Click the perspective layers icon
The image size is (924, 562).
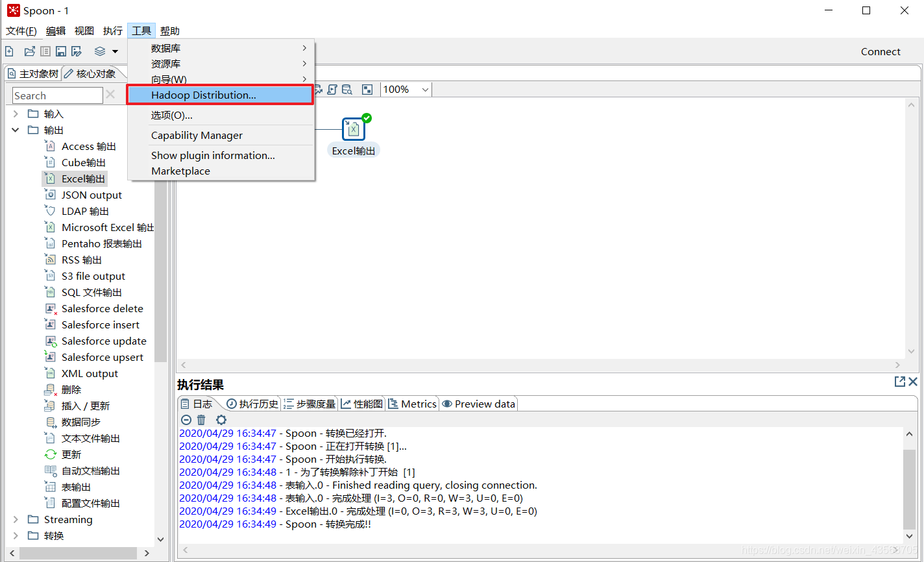click(x=100, y=51)
